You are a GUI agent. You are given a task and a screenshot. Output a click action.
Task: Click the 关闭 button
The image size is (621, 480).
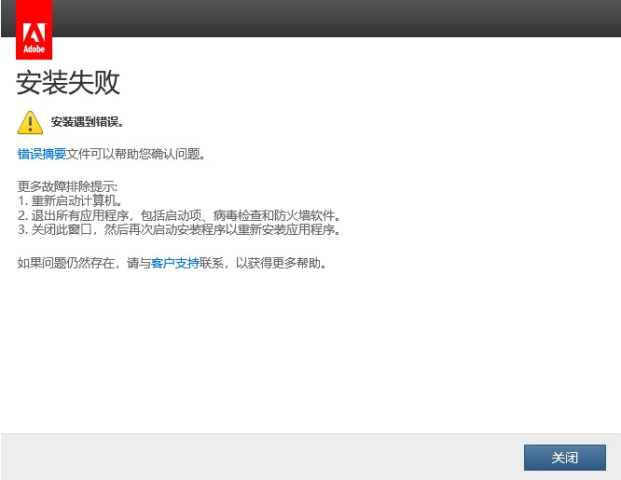(x=565, y=457)
